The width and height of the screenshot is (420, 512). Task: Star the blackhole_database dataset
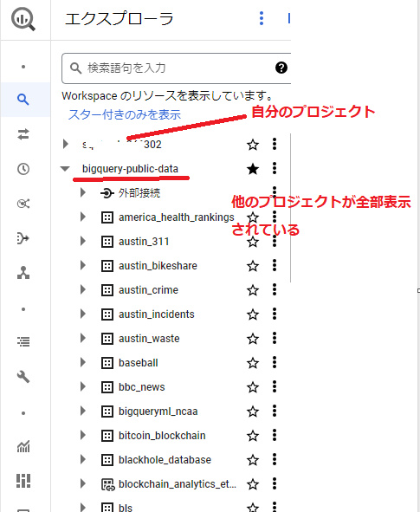point(253,460)
